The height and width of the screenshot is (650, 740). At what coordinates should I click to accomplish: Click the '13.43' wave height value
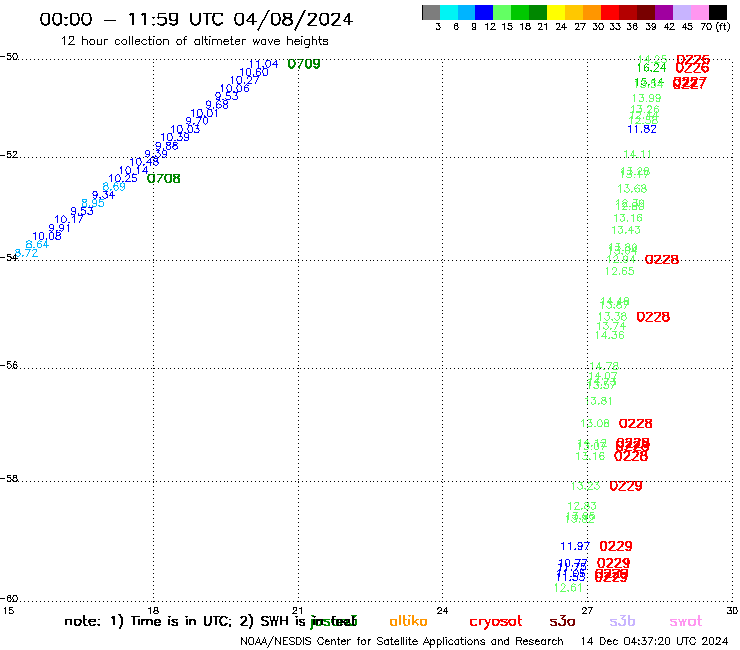[x=626, y=230]
